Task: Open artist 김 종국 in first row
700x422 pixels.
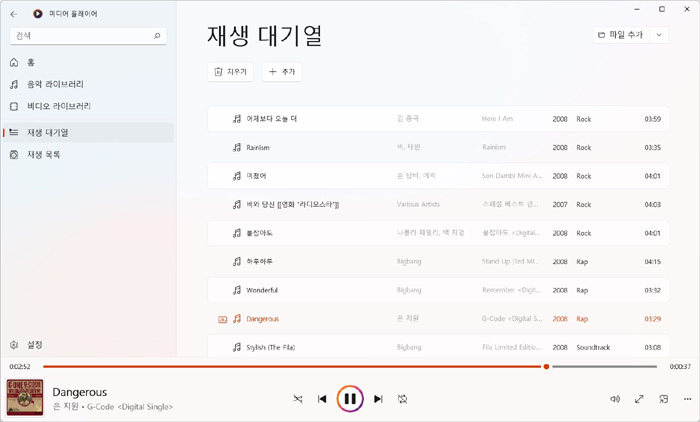Action: coord(408,119)
